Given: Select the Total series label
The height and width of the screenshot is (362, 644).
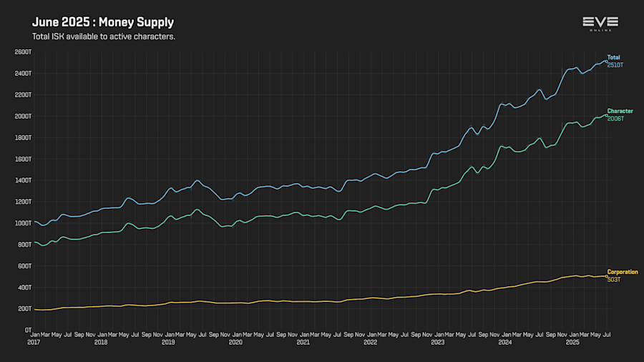Looking at the screenshot, I should pyautogui.click(x=614, y=57).
